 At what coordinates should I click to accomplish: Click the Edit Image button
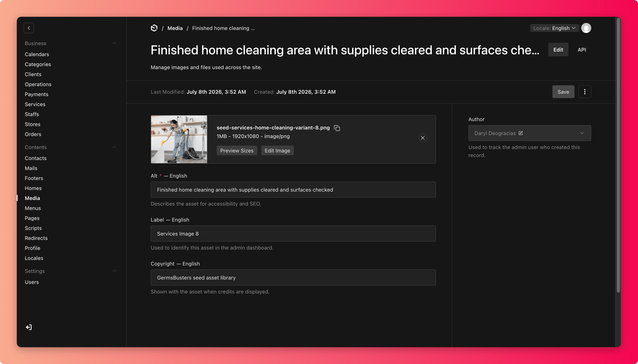tap(277, 150)
